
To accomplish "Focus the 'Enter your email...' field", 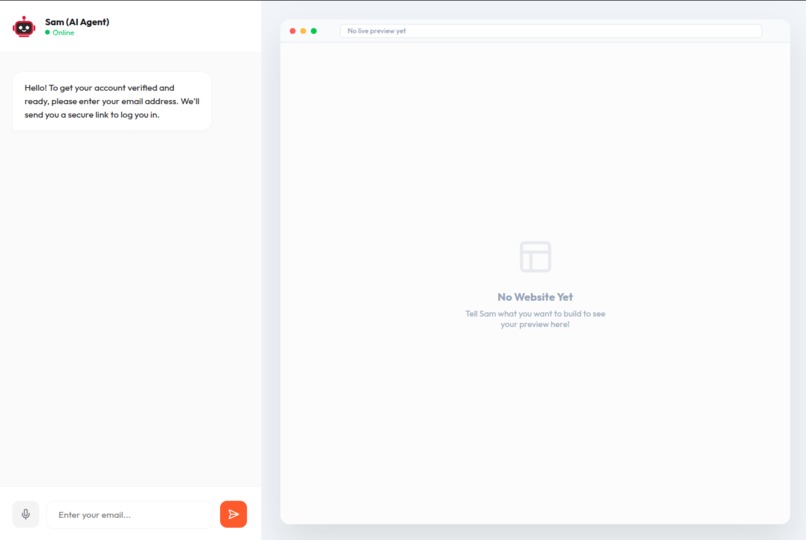I will click(x=130, y=514).
